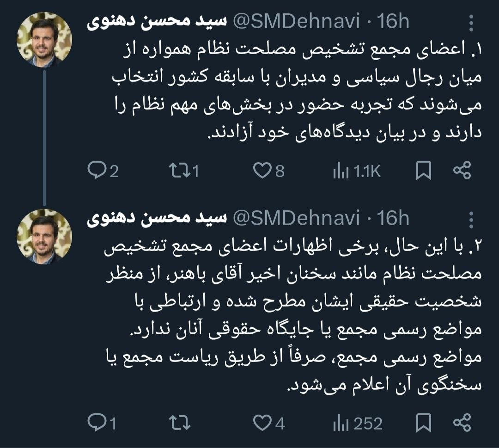Bookmark the second tweet
The width and height of the screenshot is (499, 448).
tap(423, 423)
